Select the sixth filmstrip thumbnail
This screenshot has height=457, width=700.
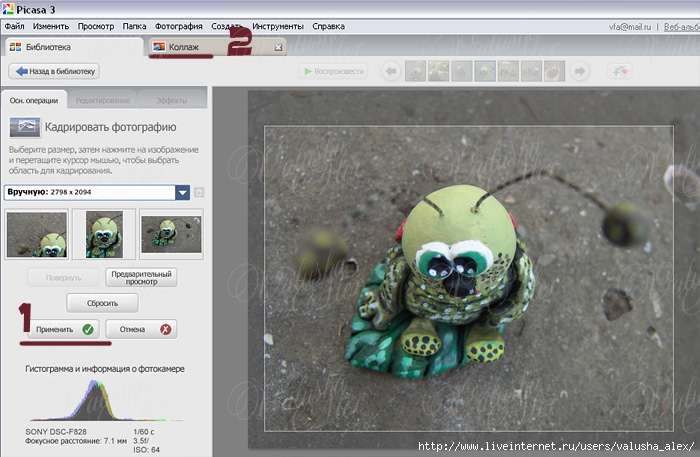click(x=531, y=71)
